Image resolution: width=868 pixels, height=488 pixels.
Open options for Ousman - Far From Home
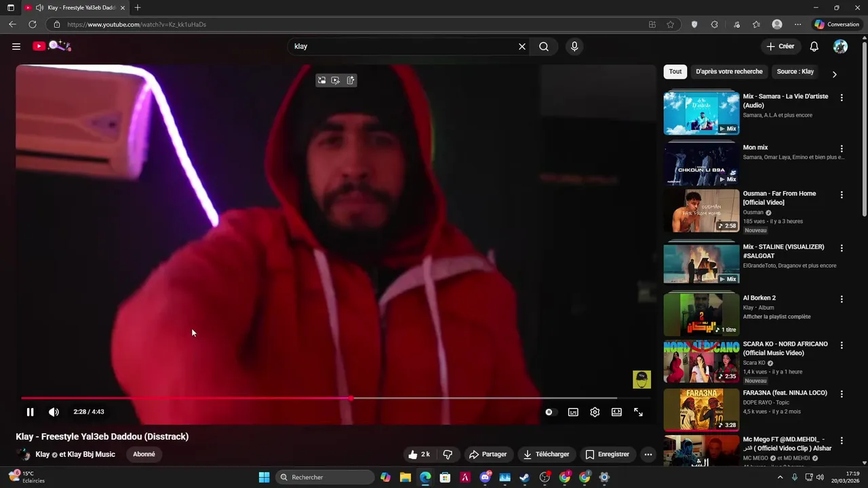(842, 195)
